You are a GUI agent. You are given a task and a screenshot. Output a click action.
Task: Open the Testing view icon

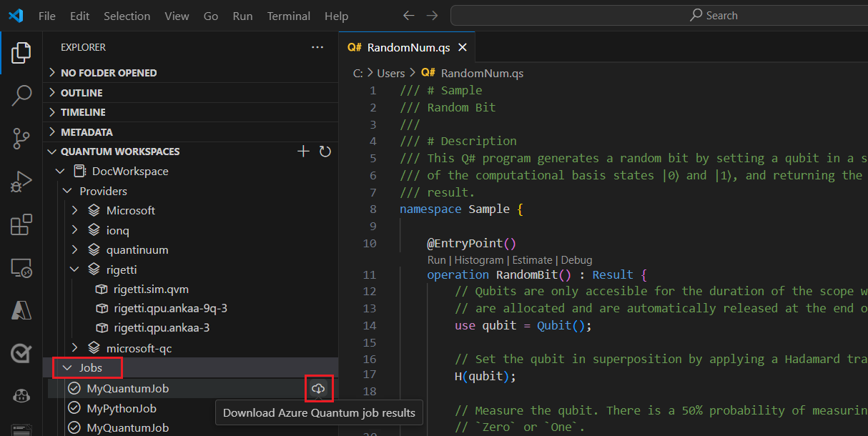[x=21, y=352]
